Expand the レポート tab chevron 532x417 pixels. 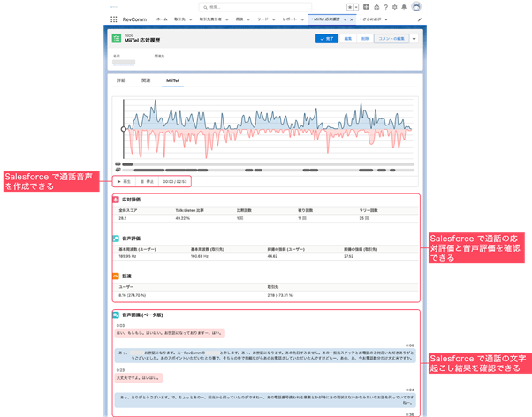[302, 19]
